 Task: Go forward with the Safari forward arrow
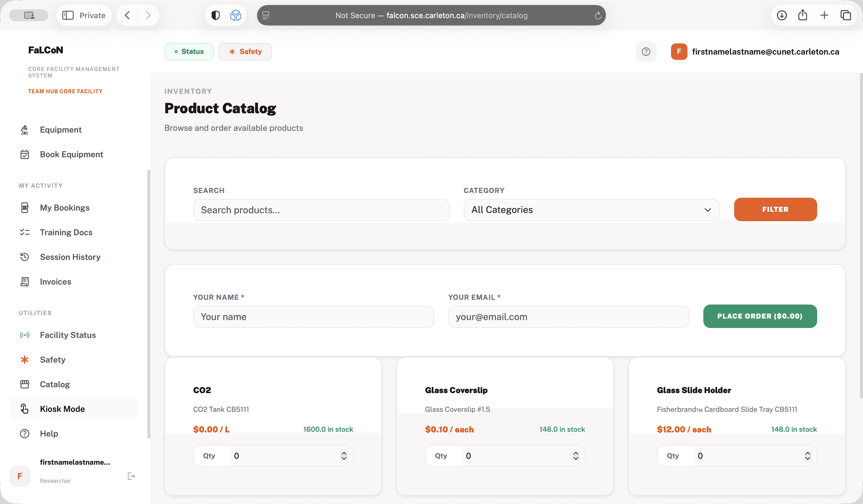(x=148, y=15)
